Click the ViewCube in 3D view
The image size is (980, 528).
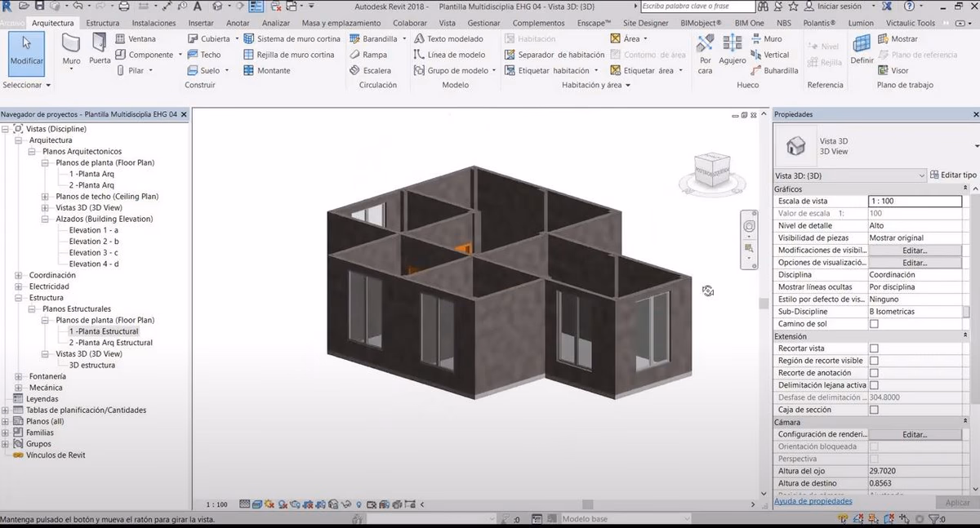(x=711, y=169)
